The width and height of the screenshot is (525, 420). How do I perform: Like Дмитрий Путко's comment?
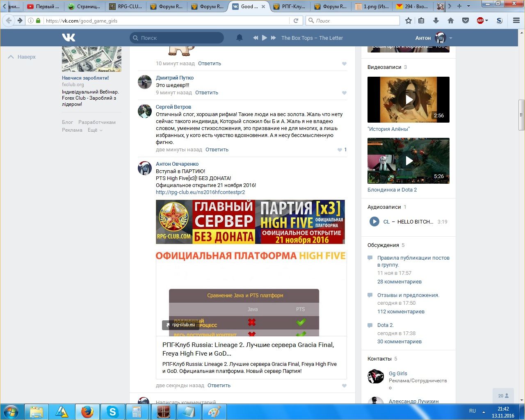click(344, 93)
